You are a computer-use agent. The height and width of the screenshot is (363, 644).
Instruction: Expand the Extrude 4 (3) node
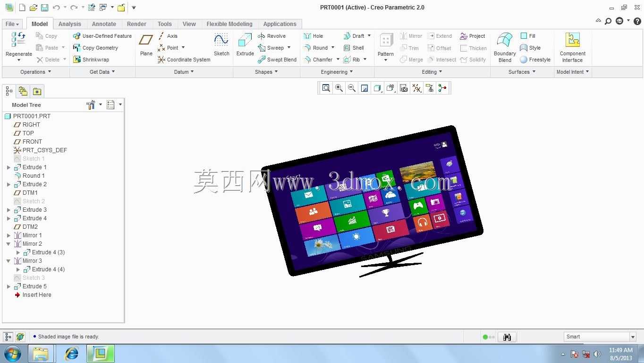coord(18,252)
